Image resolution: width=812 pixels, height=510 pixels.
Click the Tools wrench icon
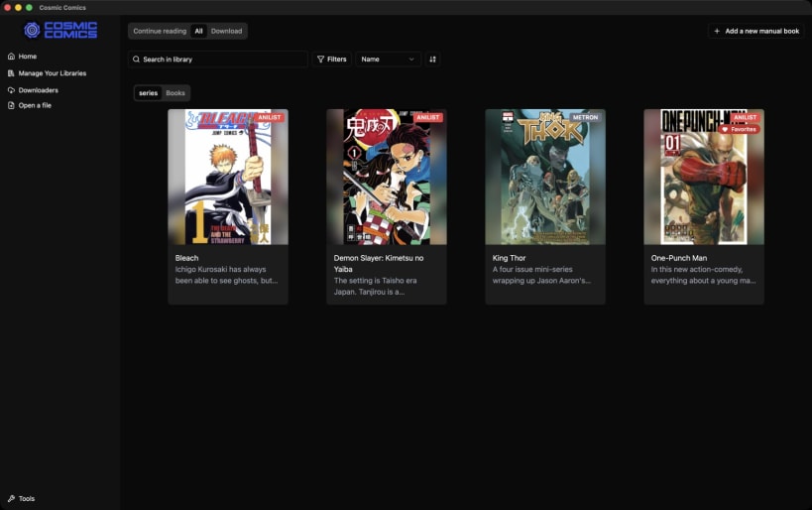(x=11, y=499)
